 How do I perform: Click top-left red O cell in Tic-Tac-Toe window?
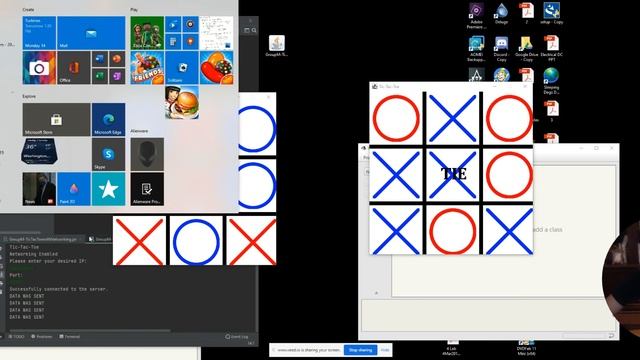[396, 118]
